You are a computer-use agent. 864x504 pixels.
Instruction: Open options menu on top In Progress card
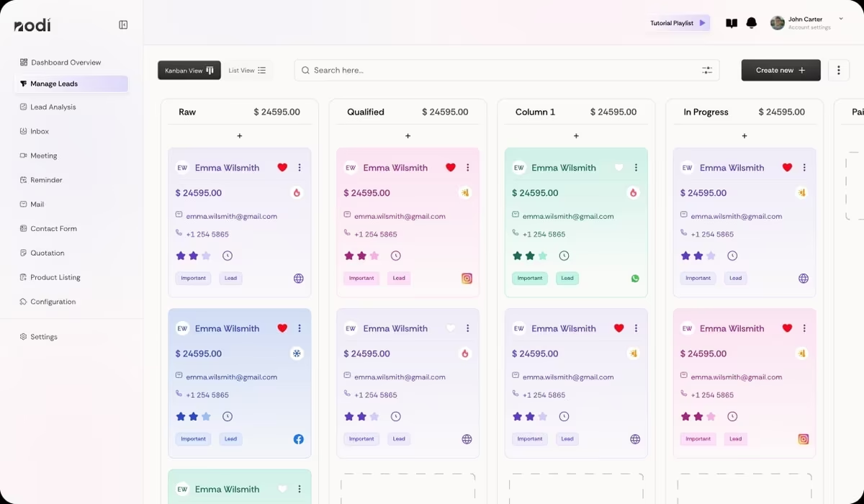click(804, 168)
